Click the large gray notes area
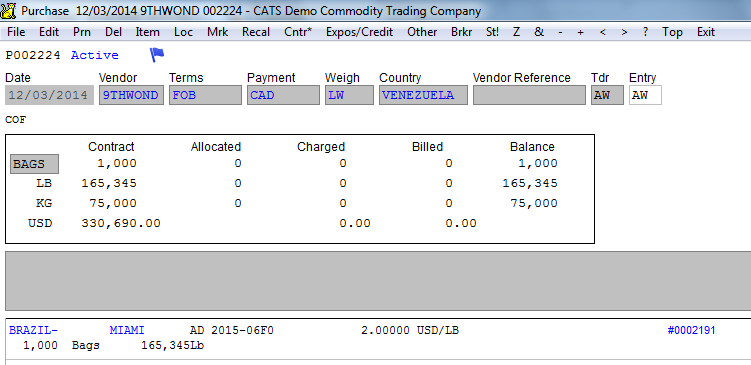The height and width of the screenshot is (365, 751). click(378, 281)
